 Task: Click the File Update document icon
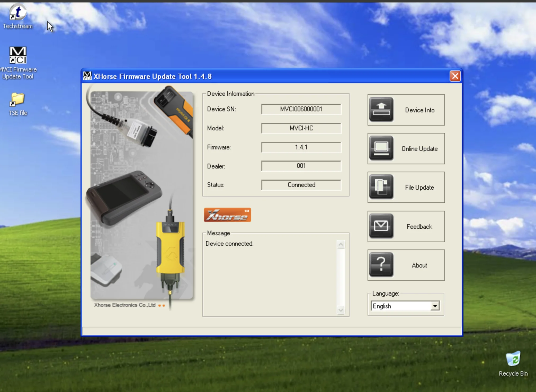(x=381, y=187)
